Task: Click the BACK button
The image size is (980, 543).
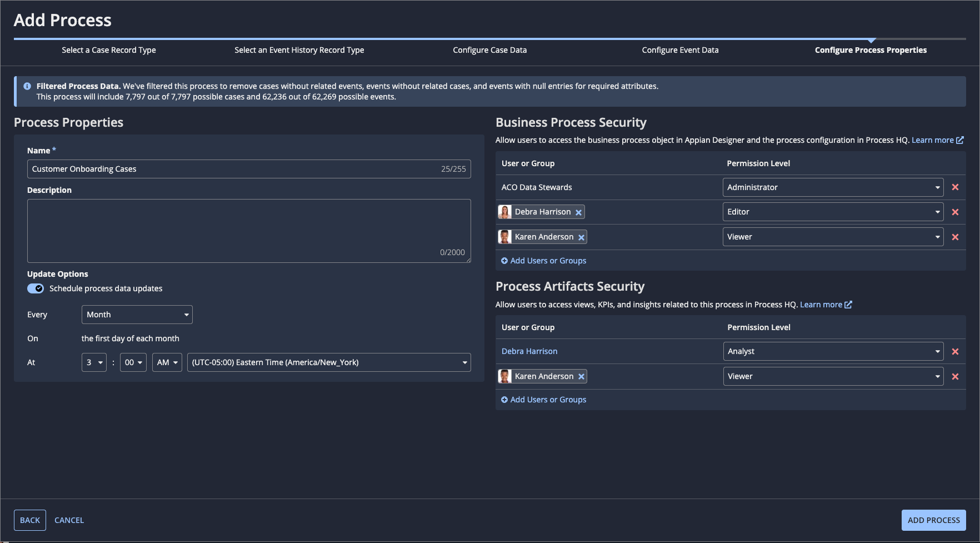Action: pyautogui.click(x=30, y=520)
